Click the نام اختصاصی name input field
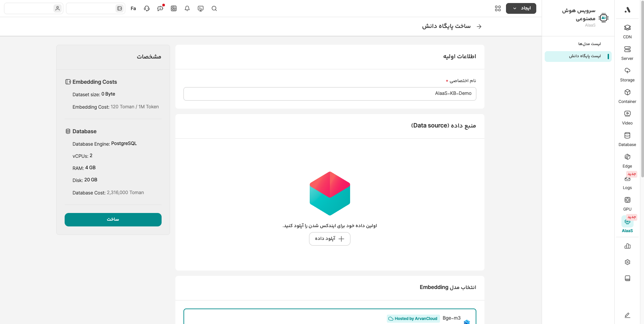The height and width of the screenshot is (324, 644). pyautogui.click(x=330, y=94)
